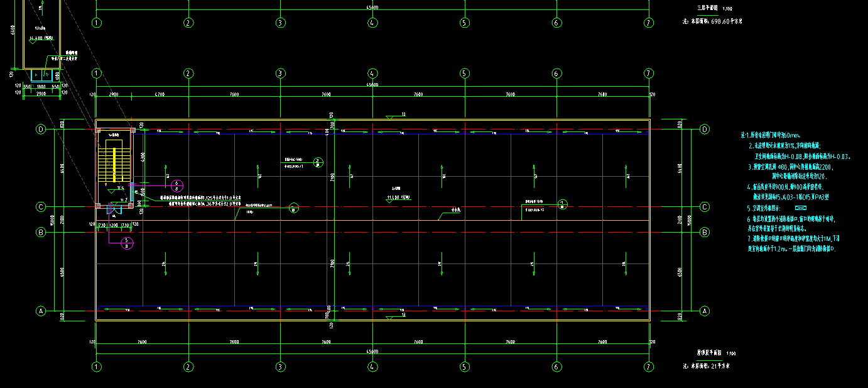
Task: Click the 4700 dimension text
Action: tap(160, 94)
